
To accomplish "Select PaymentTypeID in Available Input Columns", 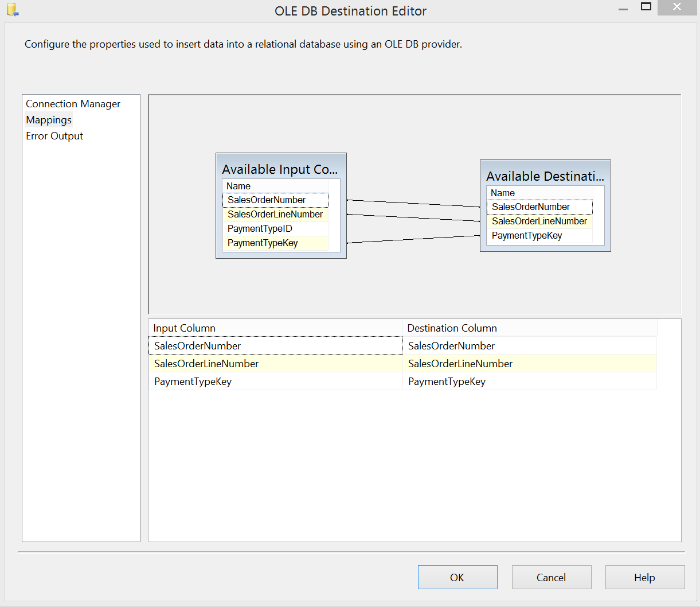I will [x=260, y=228].
